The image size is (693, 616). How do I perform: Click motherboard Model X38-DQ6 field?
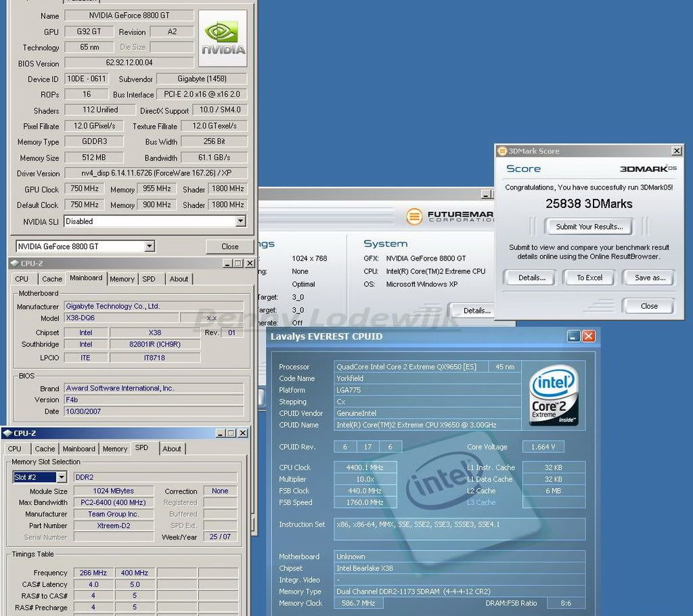pyautogui.click(x=122, y=317)
